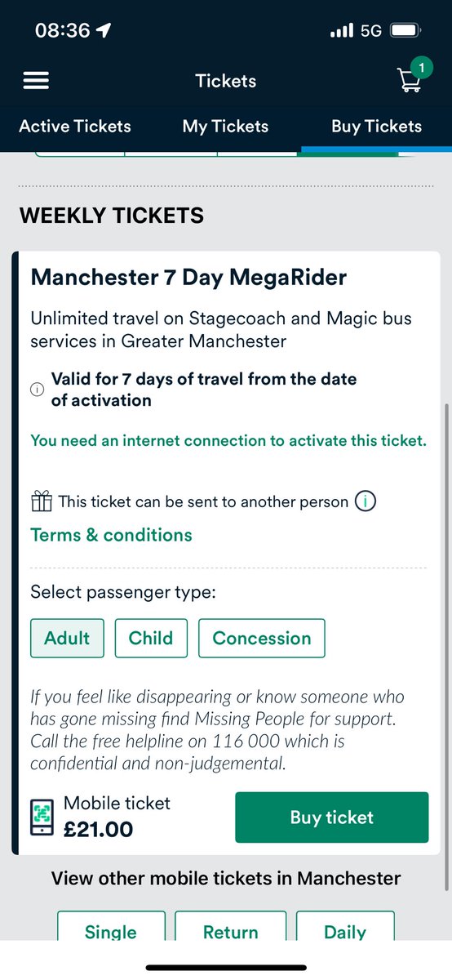Tap the green Buy ticket button

332,817
